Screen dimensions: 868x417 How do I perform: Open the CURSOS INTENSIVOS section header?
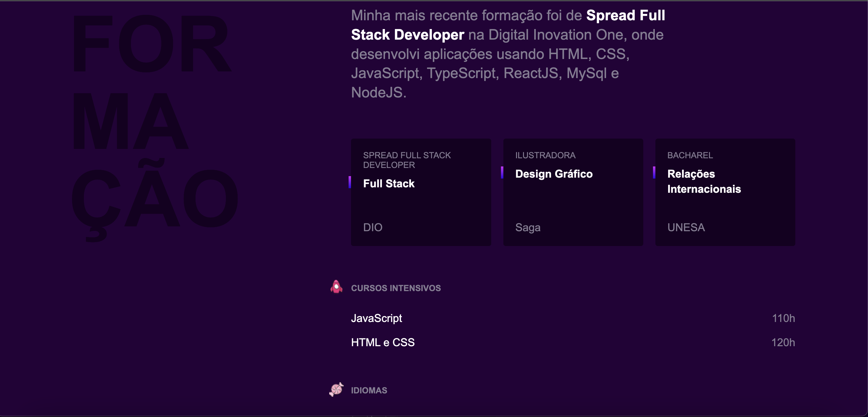click(x=396, y=288)
